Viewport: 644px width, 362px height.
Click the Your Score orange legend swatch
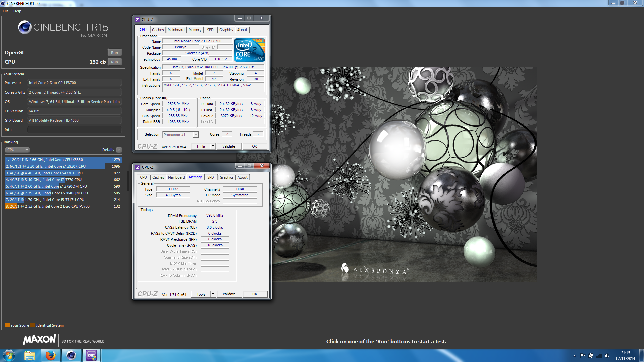tap(7, 325)
